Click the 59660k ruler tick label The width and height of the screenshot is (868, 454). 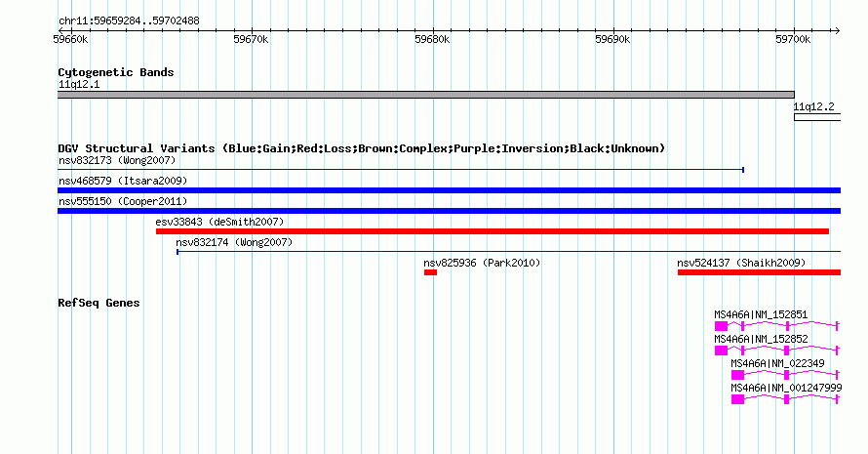point(70,39)
